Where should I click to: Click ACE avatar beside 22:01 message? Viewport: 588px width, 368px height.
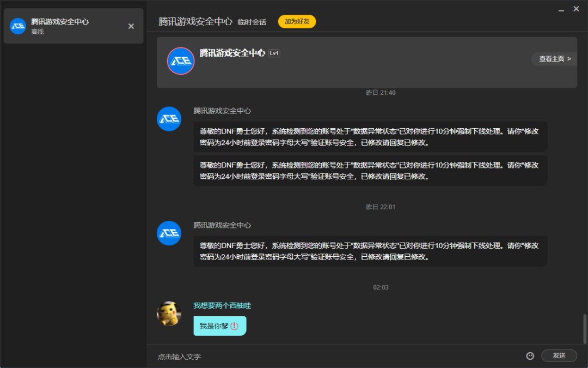(169, 233)
